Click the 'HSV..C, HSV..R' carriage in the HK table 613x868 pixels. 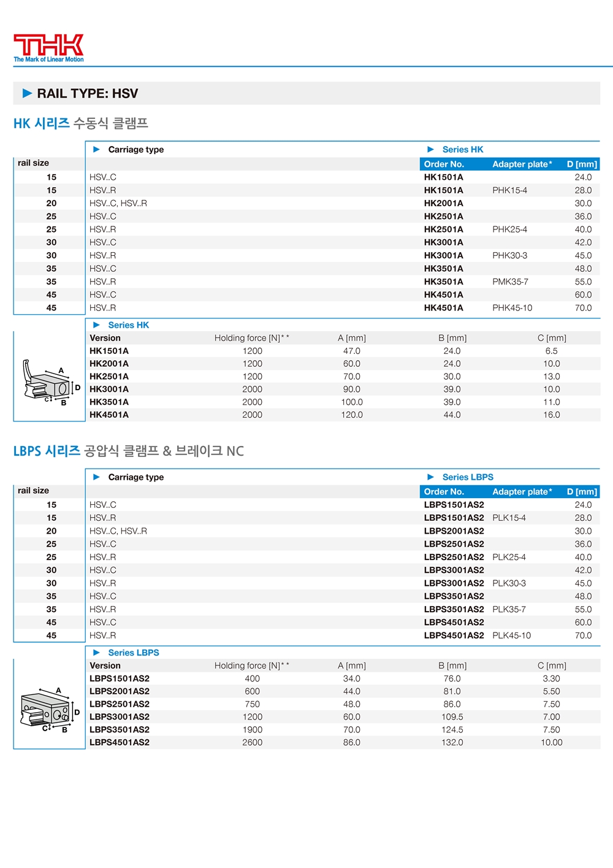point(118,203)
